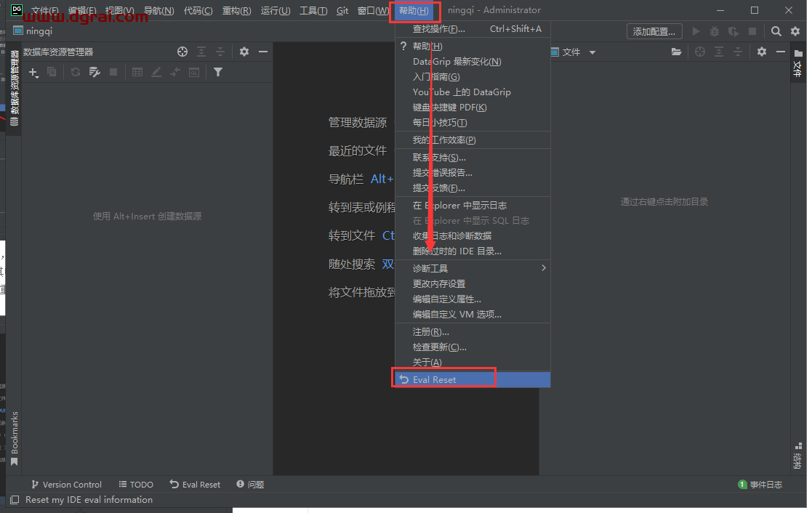Open the TODO tool window tab

136,485
